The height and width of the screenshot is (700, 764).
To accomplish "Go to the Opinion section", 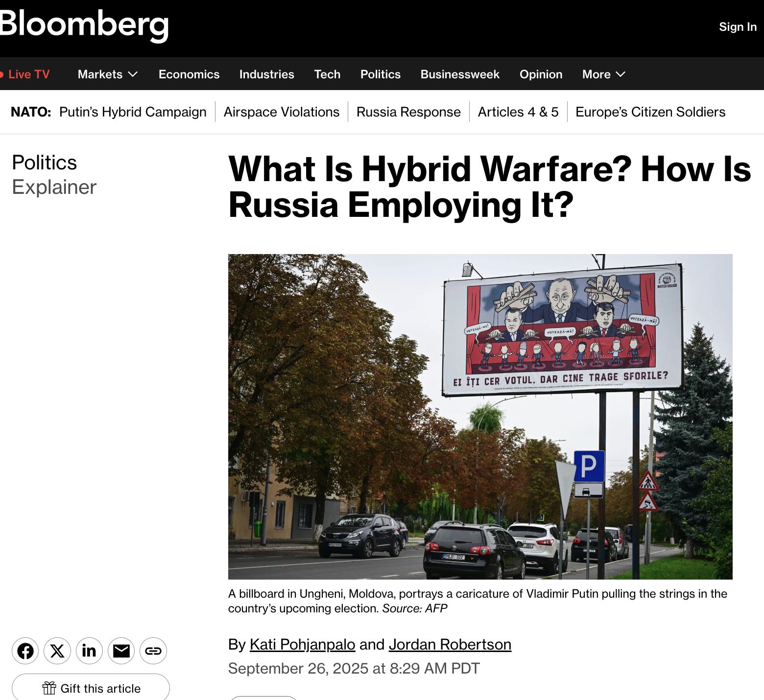I will [541, 74].
